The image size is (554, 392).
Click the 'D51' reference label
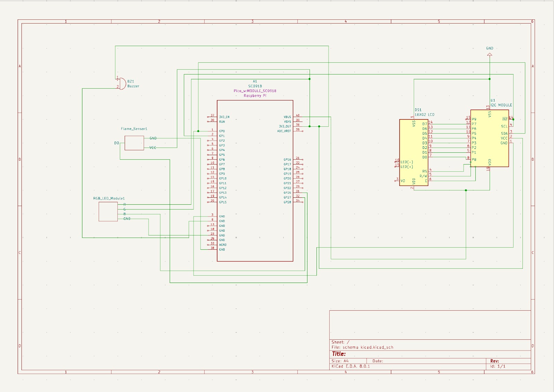pyautogui.click(x=418, y=110)
